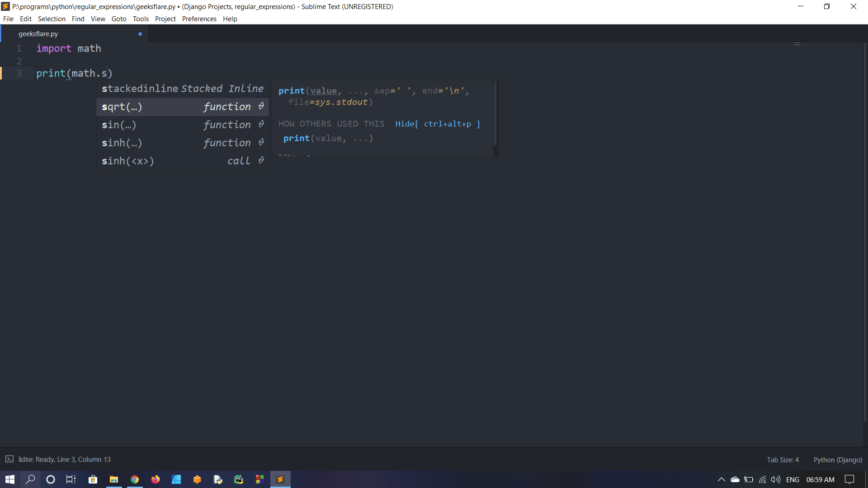Open PyCharm from the taskbar

pos(239,479)
